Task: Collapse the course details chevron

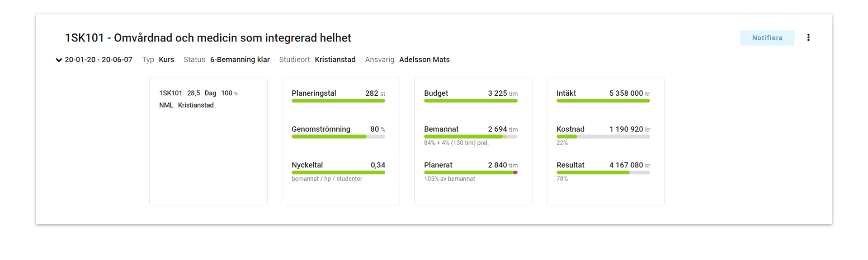Action: pyautogui.click(x=59, y=60)
